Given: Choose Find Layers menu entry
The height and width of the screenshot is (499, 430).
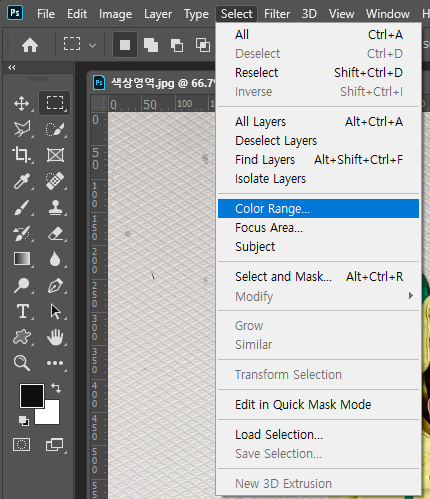Looking at the screenshot, I should tap(318, 160).
